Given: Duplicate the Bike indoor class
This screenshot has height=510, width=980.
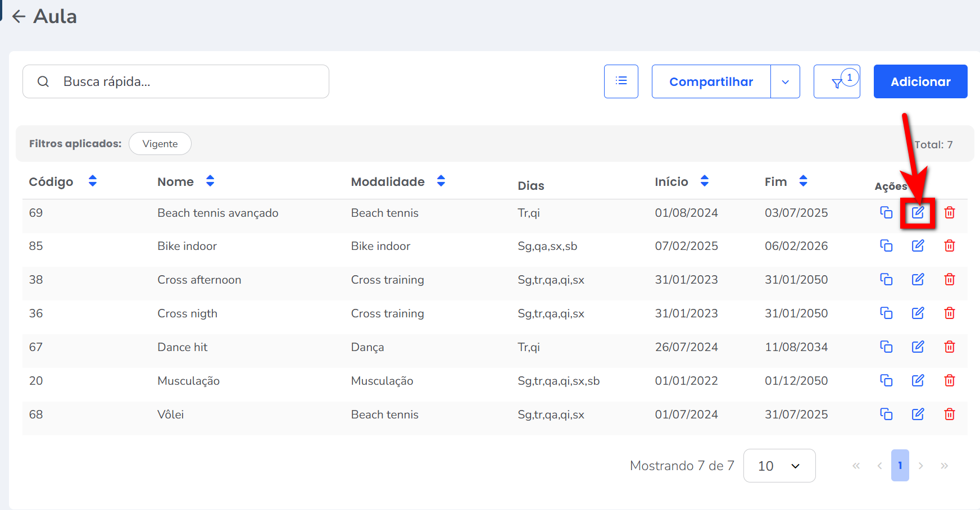Looking at the screenshot, I should 886,245.
